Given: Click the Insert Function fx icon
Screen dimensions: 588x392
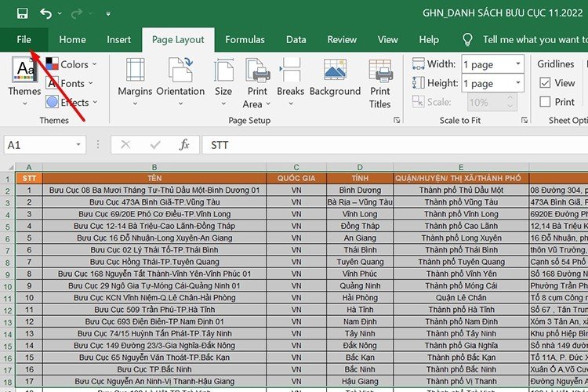Looking at the screenshot, I should click(184, 145).
